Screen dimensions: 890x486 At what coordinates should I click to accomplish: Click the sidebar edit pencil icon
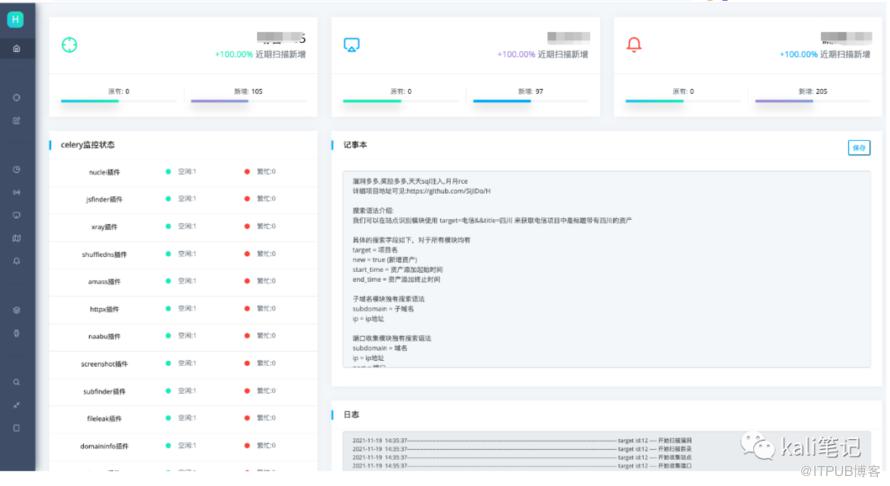16,120
